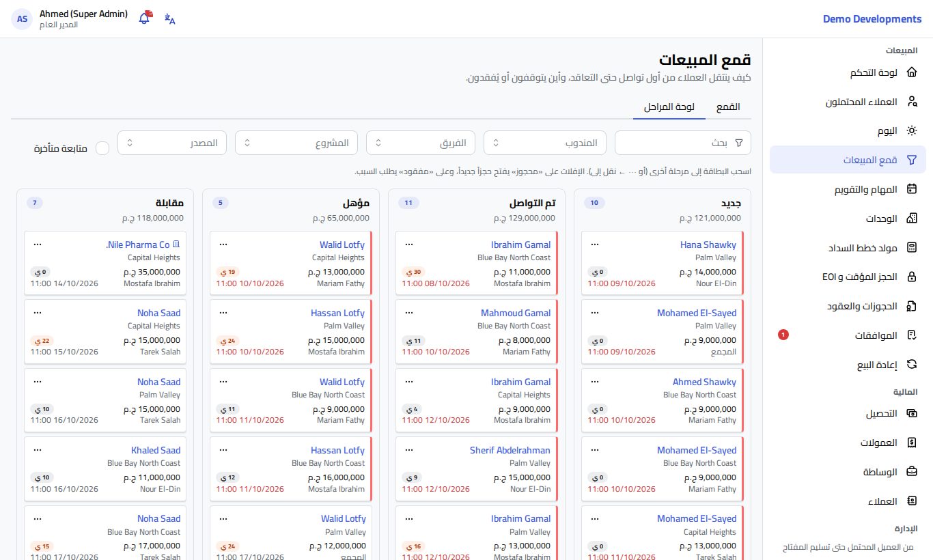Click the 129,000,000 total in Contacted column
933x560 pixels.
click(524, 218)
